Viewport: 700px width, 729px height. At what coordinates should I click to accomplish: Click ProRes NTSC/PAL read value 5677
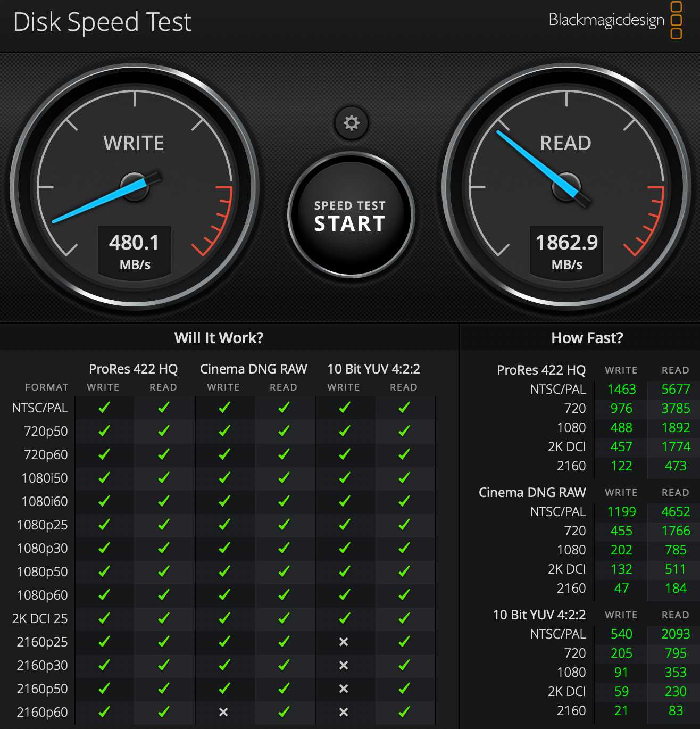[676, 389]
